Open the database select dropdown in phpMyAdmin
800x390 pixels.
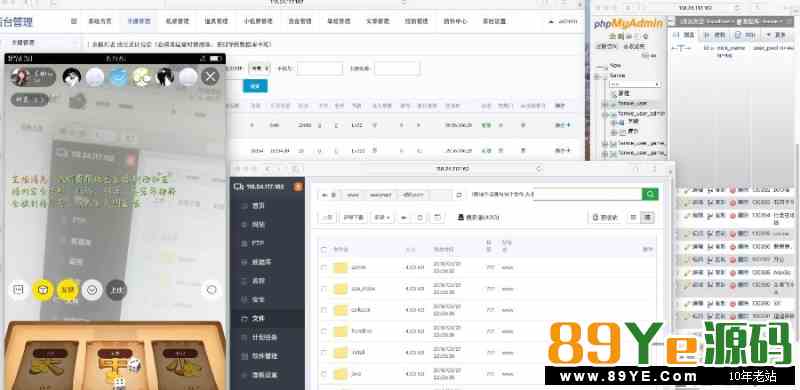pyautogui.click(x=635, y=84)
